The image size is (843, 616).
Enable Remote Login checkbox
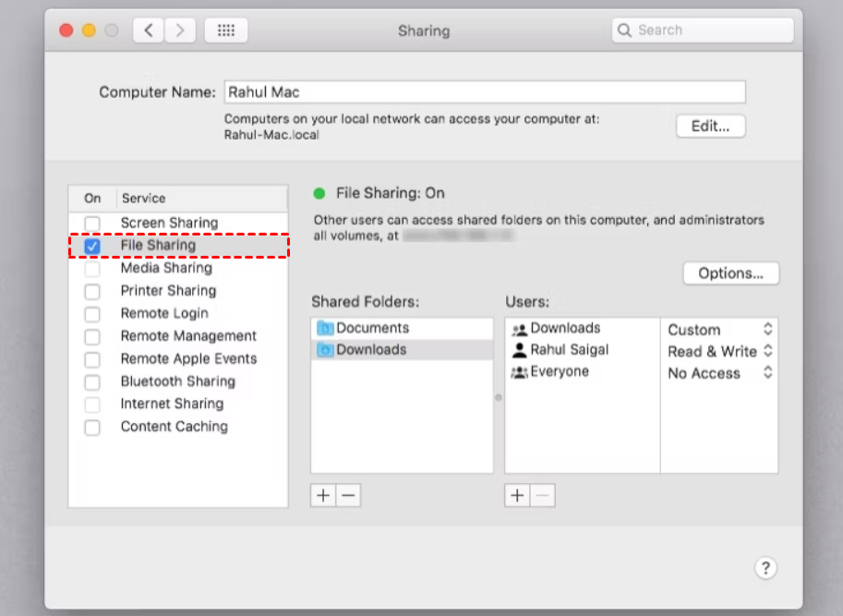(92, 314)
